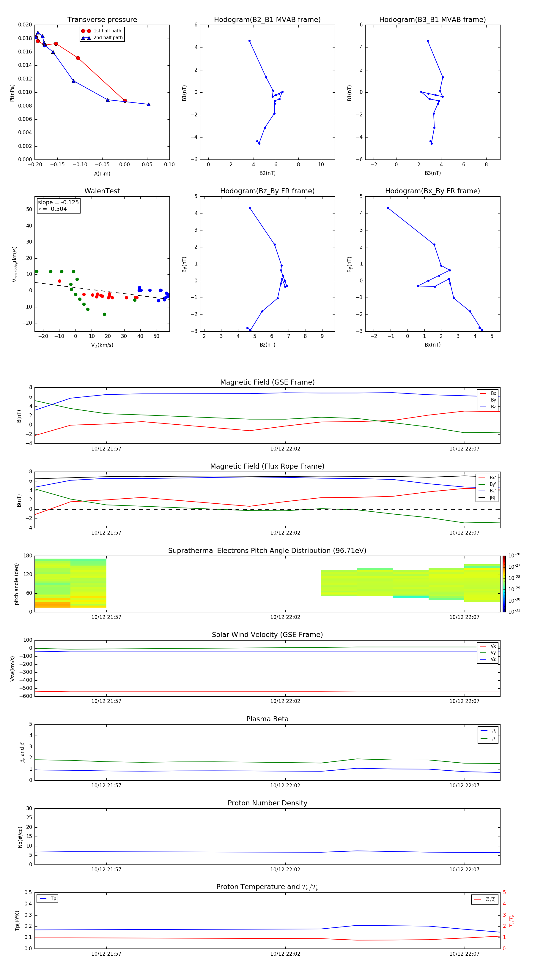The image size is (535, 980).
Task: Click the By legend entry in GSE plot
Action: click(488, 400)
